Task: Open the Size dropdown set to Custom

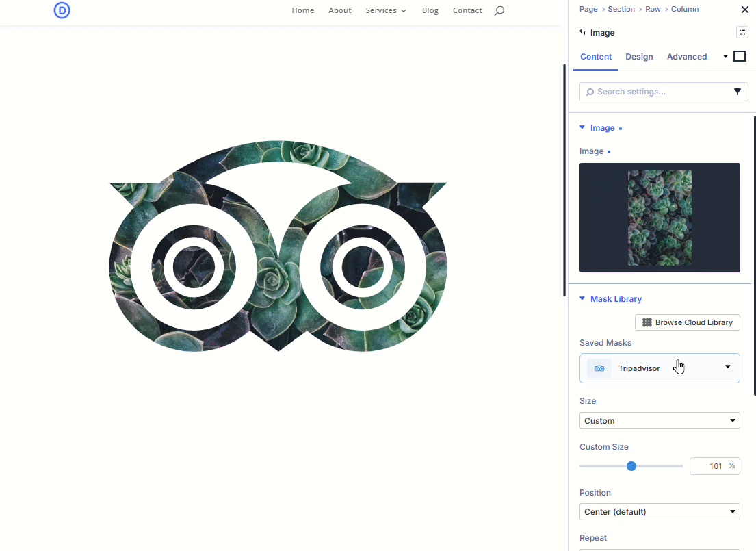Action: click(x=660, y=421)
